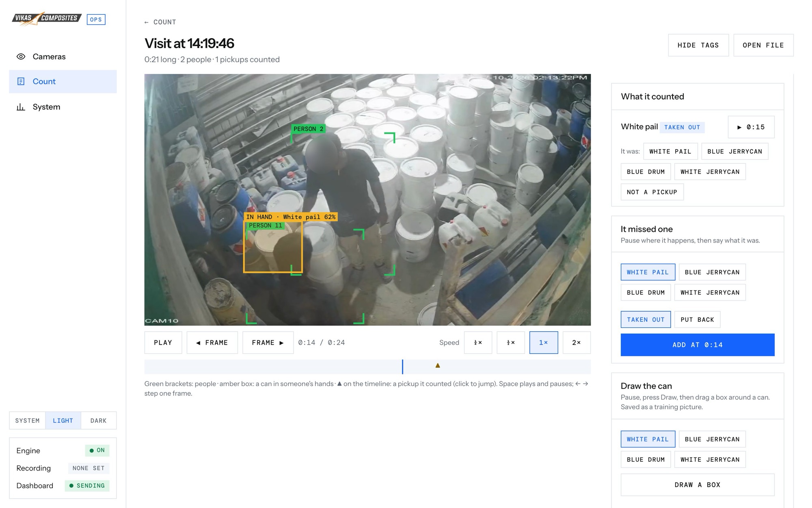
Task: Select Blue Drum under Draw the can
Action: pos(646,460)
